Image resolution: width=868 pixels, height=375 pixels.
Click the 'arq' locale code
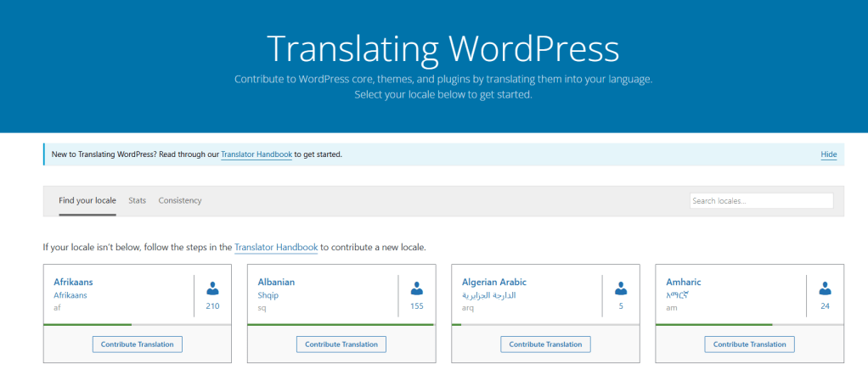tap(467, 308)
